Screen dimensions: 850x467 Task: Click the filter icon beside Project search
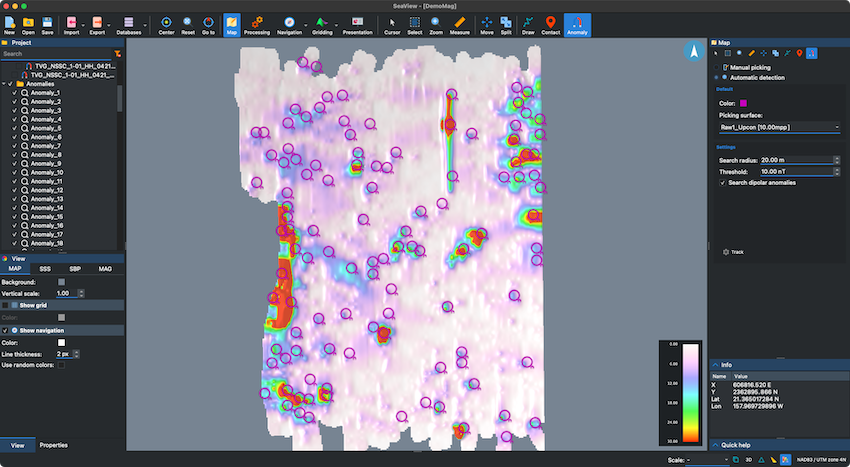point(118,54)
